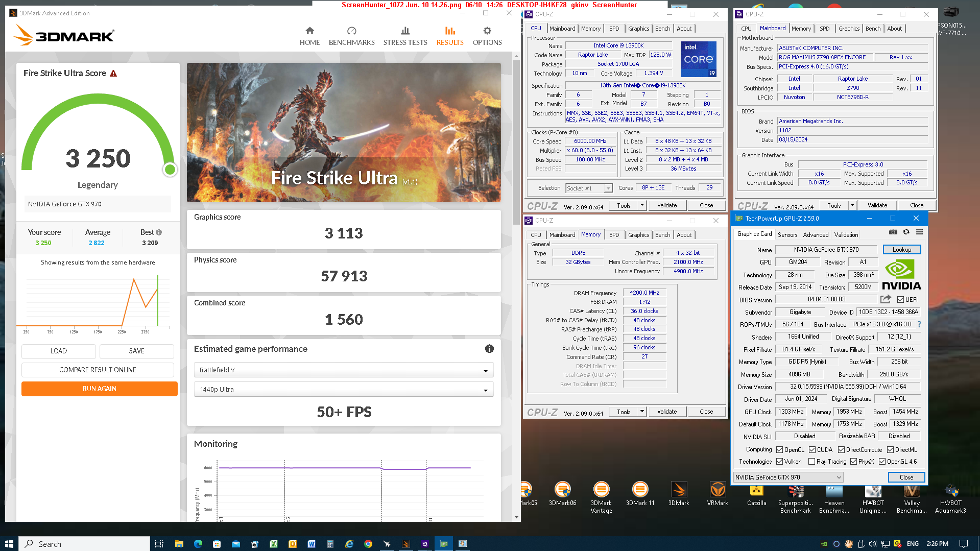The width and height of the screenshot is (980, 551).
Task: Open the Sensors tab in GPU-Z
Action: click(x=787, y=235)
